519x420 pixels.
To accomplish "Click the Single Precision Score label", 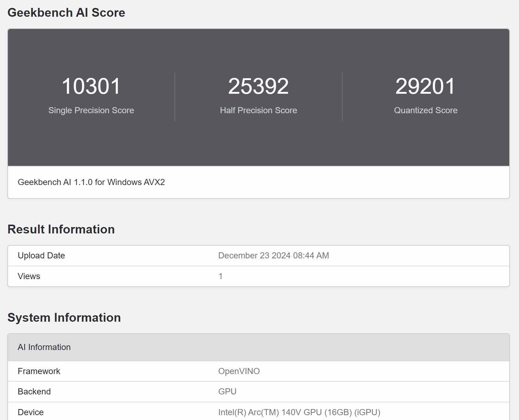I will 91,110.
